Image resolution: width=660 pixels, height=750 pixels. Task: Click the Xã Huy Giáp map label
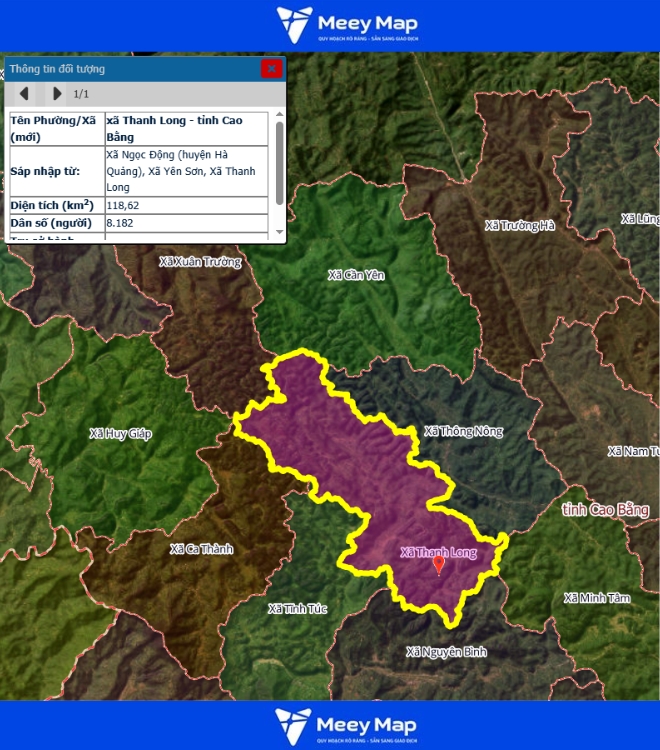tap(120, 433)
